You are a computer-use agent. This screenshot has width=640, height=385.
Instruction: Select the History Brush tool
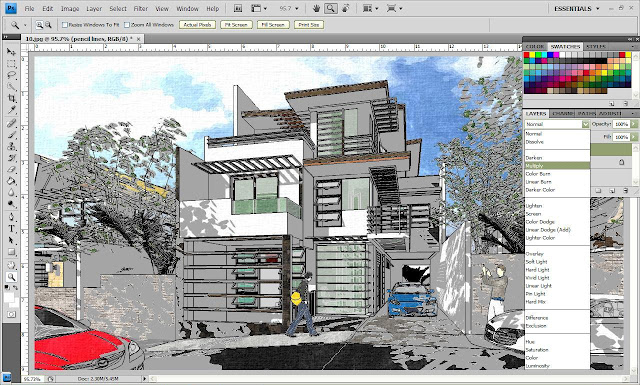pos(11,158)
